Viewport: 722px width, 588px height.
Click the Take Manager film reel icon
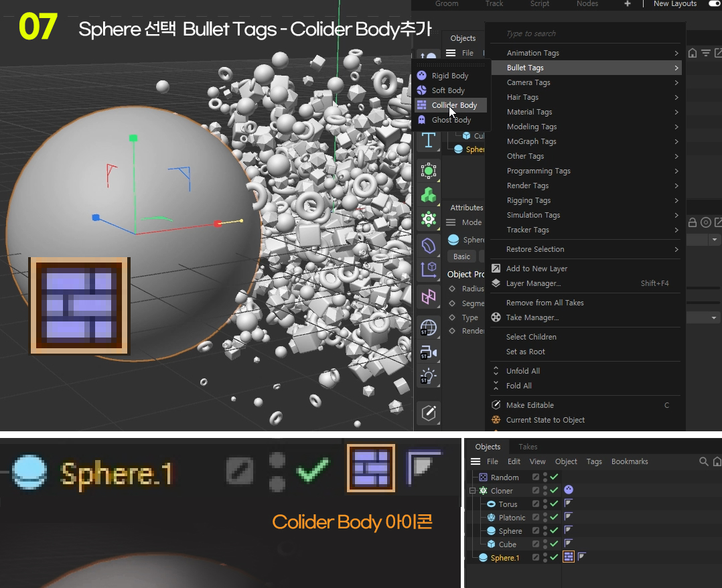[496, 317]
